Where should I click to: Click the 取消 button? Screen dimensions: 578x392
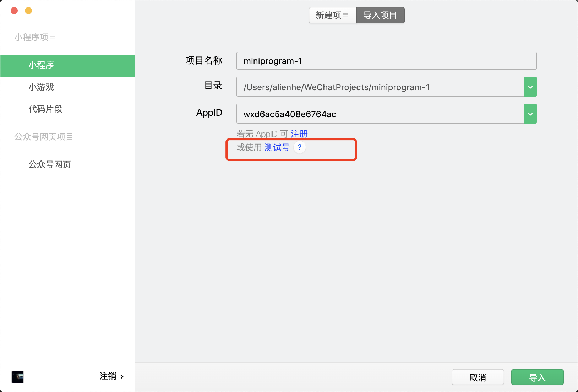click(478, 377)
